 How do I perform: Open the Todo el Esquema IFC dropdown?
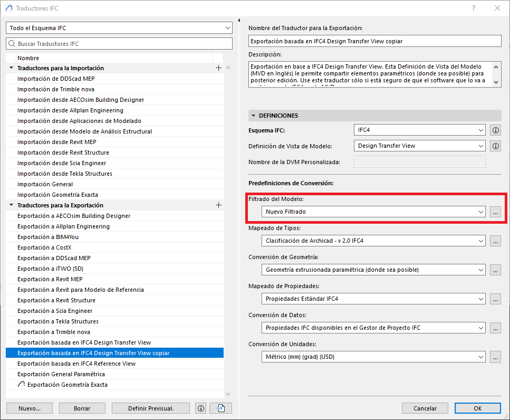(119, 27)
